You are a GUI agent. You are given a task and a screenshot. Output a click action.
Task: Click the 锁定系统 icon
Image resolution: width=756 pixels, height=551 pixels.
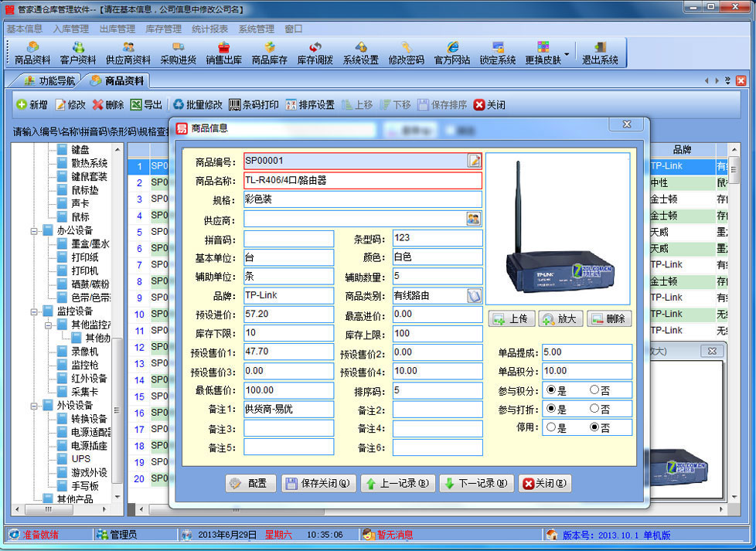(x=498, y=53)
